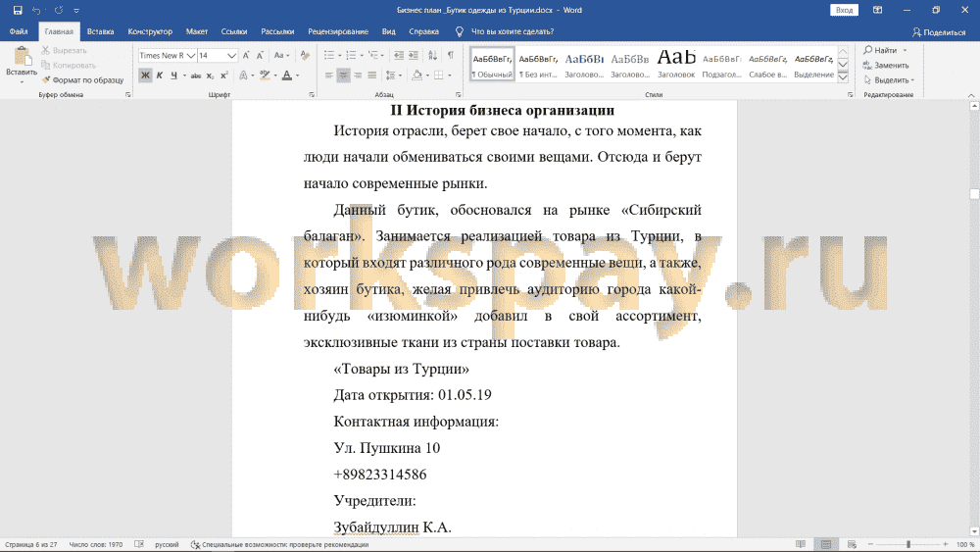The width and height of the screenshot is (980, 552).
Task: Switch to the Макет tab
Action: point(197,31)
